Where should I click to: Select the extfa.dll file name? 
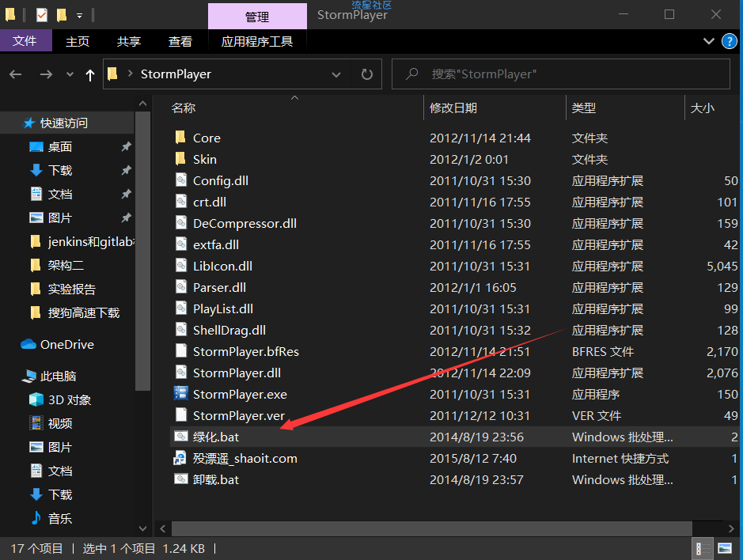point(215,244)
